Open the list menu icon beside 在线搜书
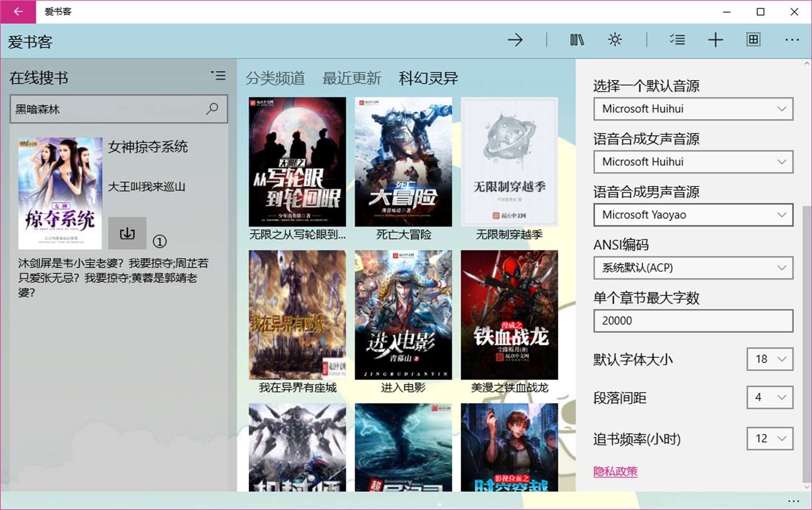The image size is (812, 510). [218, 76]
